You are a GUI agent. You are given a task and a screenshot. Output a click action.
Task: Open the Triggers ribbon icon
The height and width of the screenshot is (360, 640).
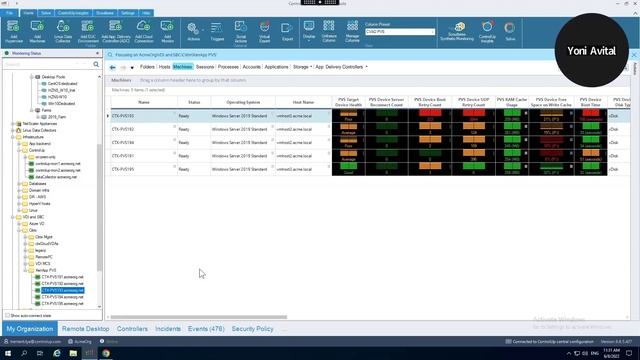tap(217, 31)
